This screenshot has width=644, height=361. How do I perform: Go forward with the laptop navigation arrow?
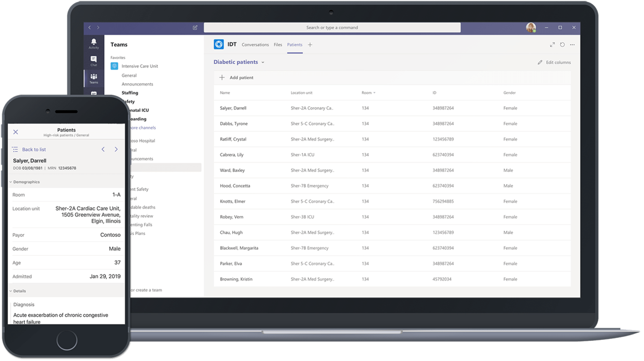[98, 28]
